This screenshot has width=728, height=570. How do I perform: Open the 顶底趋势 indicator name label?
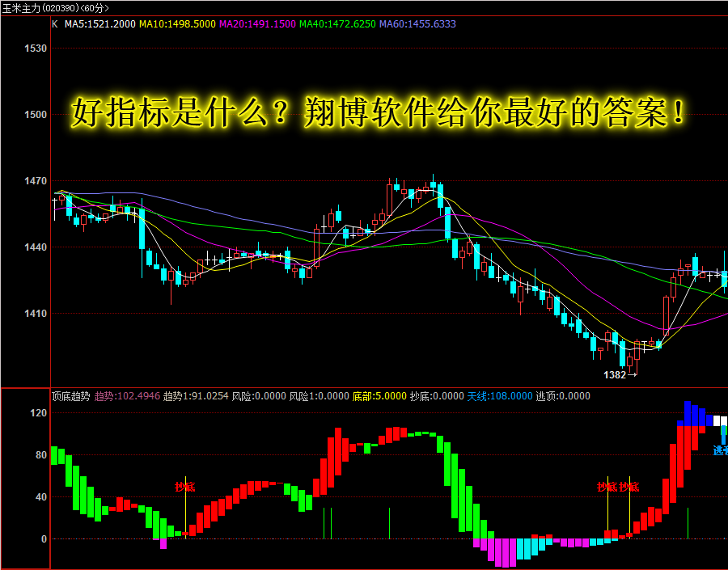(x=70, y=396)
